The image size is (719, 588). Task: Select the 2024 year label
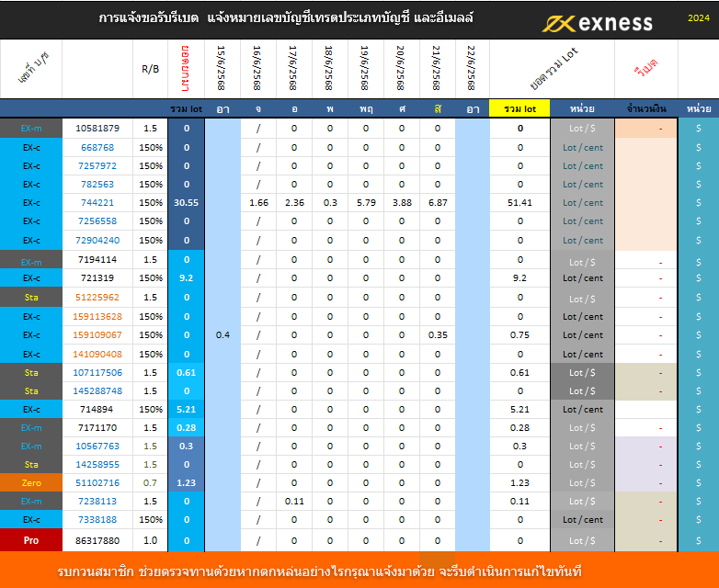(699, 17)
